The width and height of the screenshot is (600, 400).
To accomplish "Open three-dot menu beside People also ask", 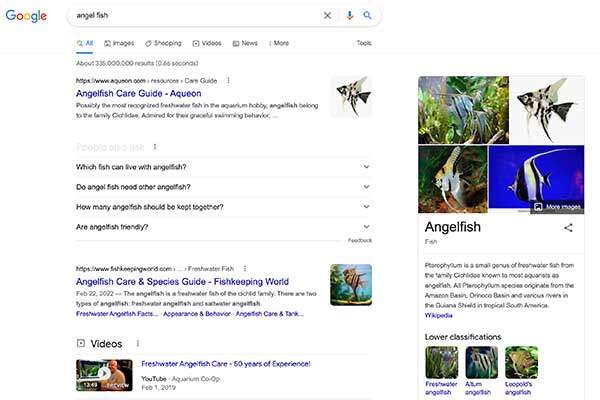I will [x=155, y=147].
